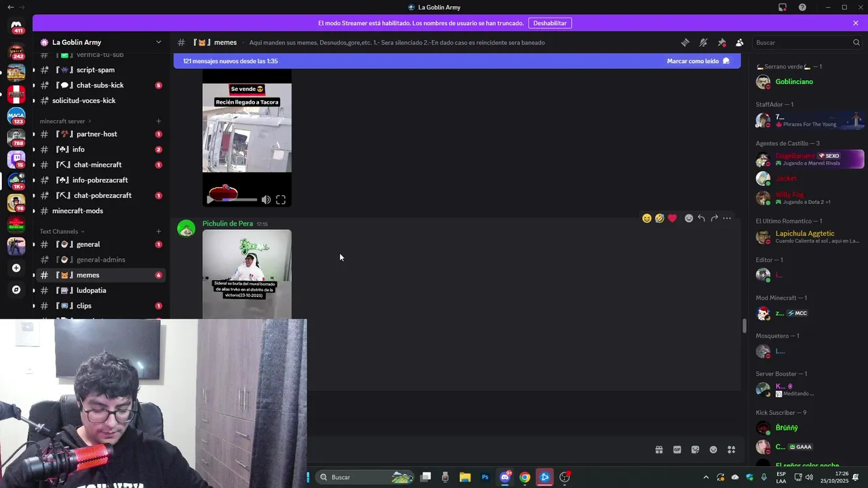Open the general channel

(x=99, y=244)
